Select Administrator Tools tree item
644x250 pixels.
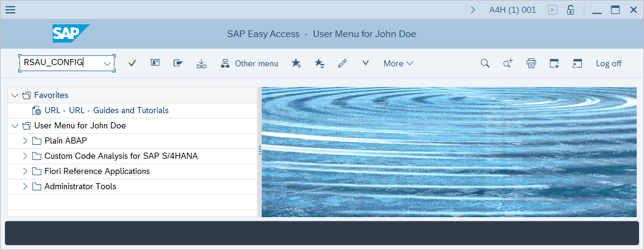coord(80,186)
